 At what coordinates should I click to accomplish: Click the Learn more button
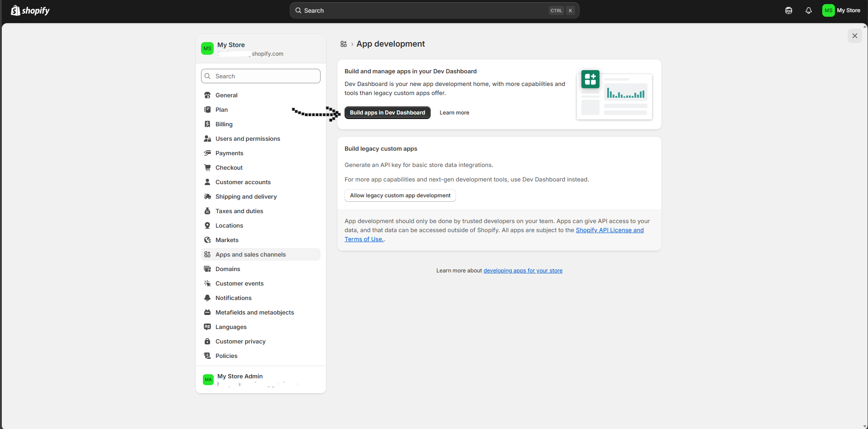click(454, 113)
